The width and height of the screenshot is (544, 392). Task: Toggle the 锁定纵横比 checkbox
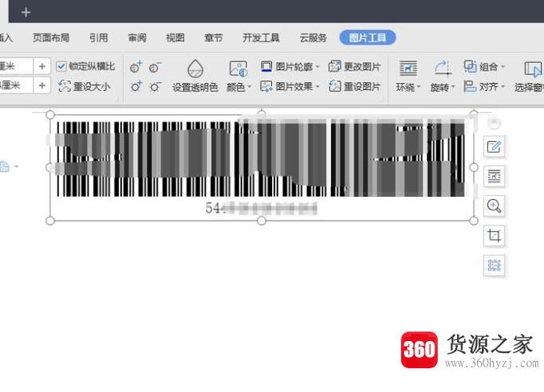coord(61,66)
